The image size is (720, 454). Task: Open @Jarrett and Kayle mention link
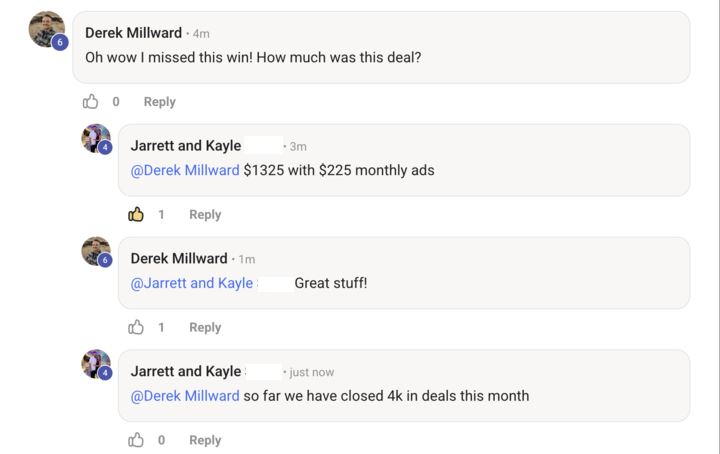click(x=192, y=283)
